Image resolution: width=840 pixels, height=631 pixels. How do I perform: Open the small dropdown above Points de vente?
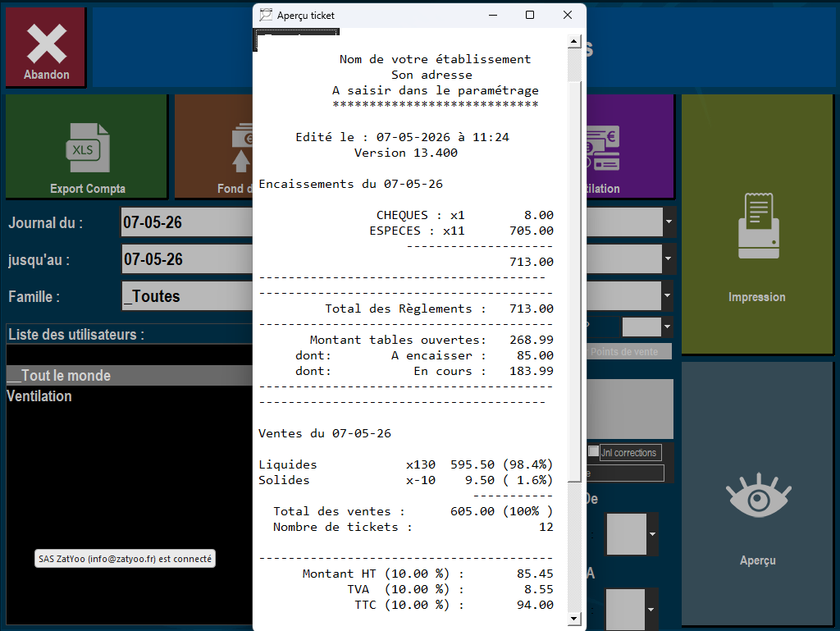coord(667,327)
